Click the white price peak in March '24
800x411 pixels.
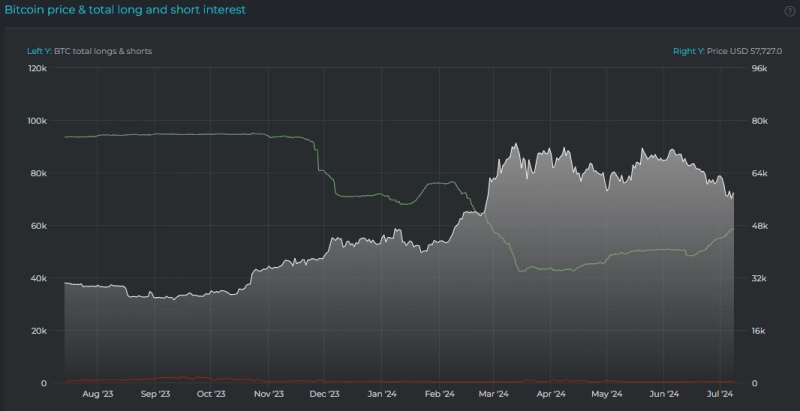(514, 145)
